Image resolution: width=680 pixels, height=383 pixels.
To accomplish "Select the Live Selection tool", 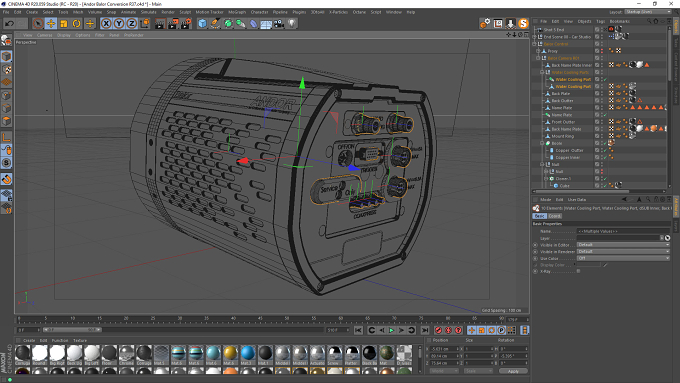I will 38,23.
